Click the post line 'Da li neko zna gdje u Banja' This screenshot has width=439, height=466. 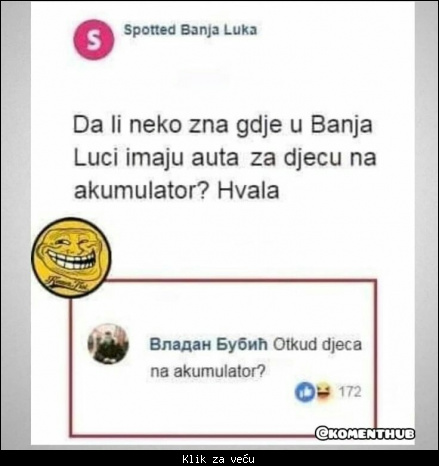(222, 126)
